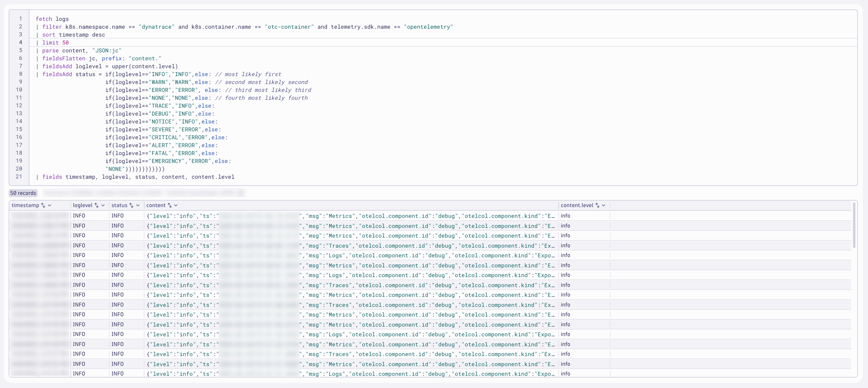Click the '// most likely first' comment
Viewport: 868px width, 388px height.
pyautogui.click(x=248, y=74)
